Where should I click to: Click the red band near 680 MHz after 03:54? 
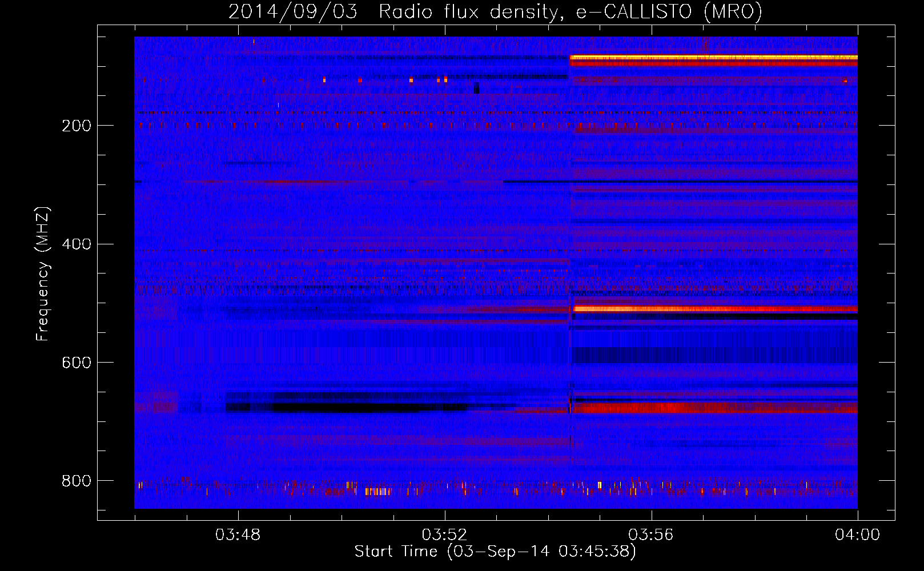pyautogui.click(x=716, y=408)
